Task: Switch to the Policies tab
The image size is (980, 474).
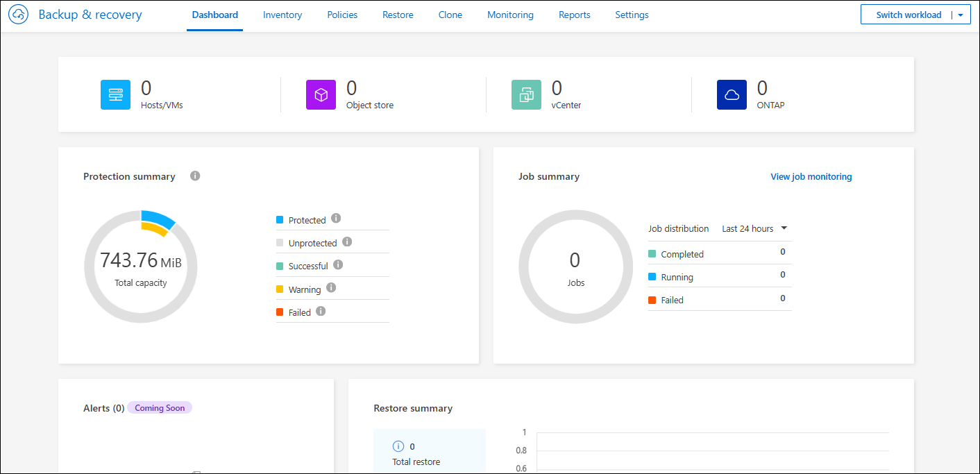Action: tap(342, 15)
